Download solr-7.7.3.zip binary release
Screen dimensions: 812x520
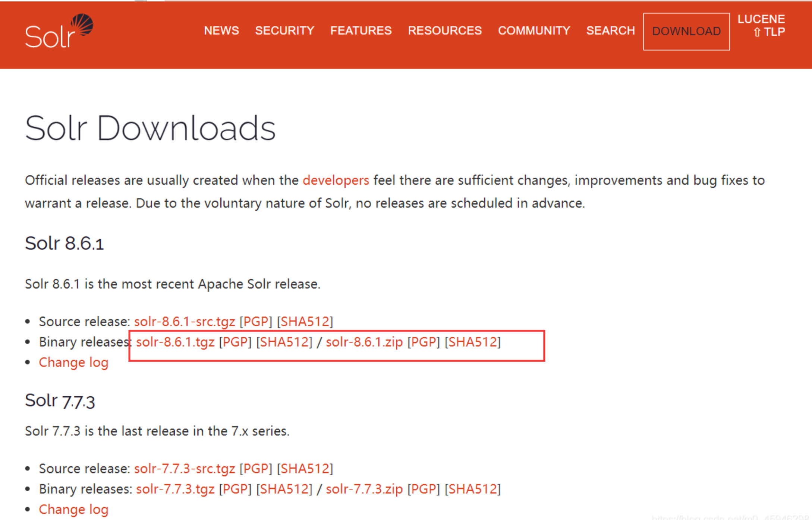[x=364, y=489]
